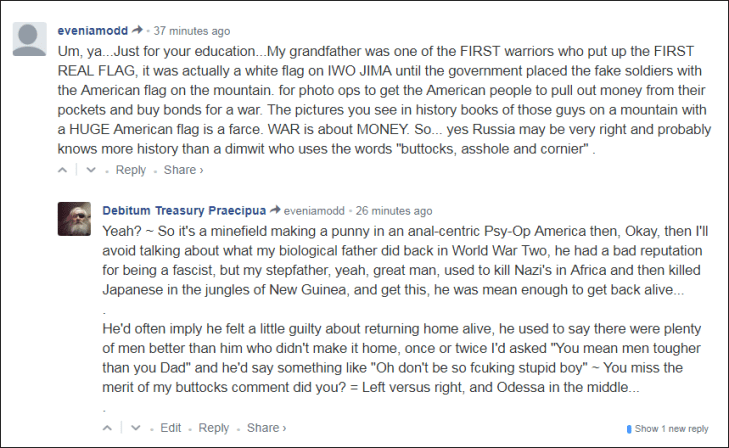Viewport: 729px width, 448px height.
Task: Upvote Debitum Treasury Praecipua's reply
Action: tap(110, 428)
